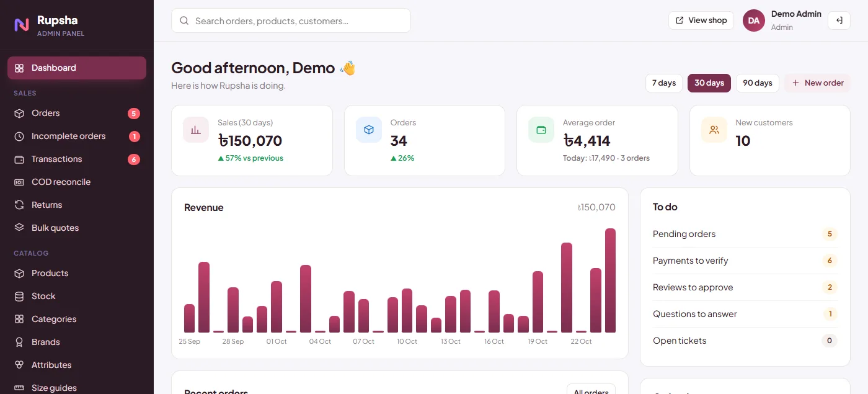The height and width of the screenshot is (394, 868).
Task: Click the View shop button
Action: (701, 20)
